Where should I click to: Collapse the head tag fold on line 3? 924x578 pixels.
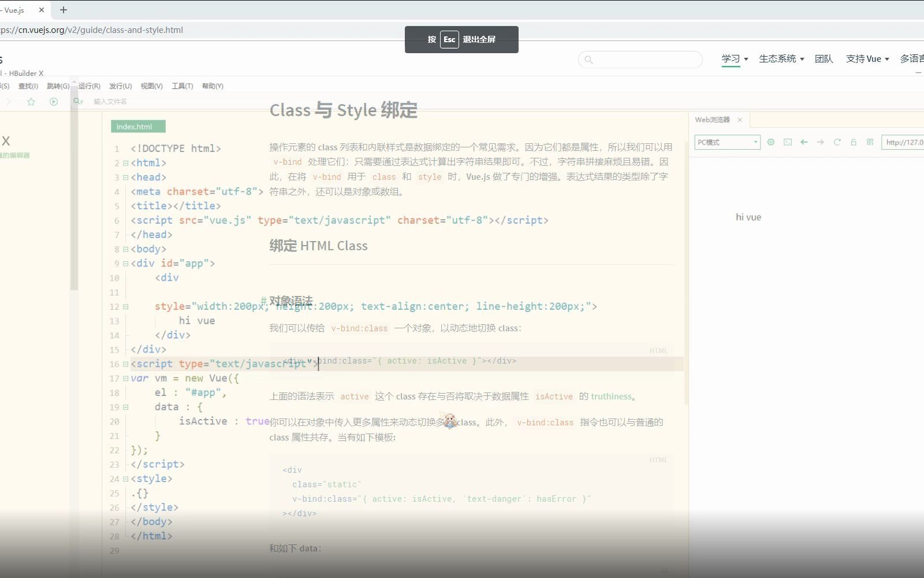tap(125, 178)
